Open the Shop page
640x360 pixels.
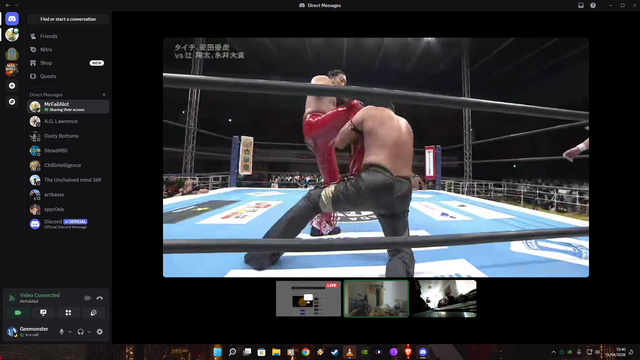coord(68,63)
